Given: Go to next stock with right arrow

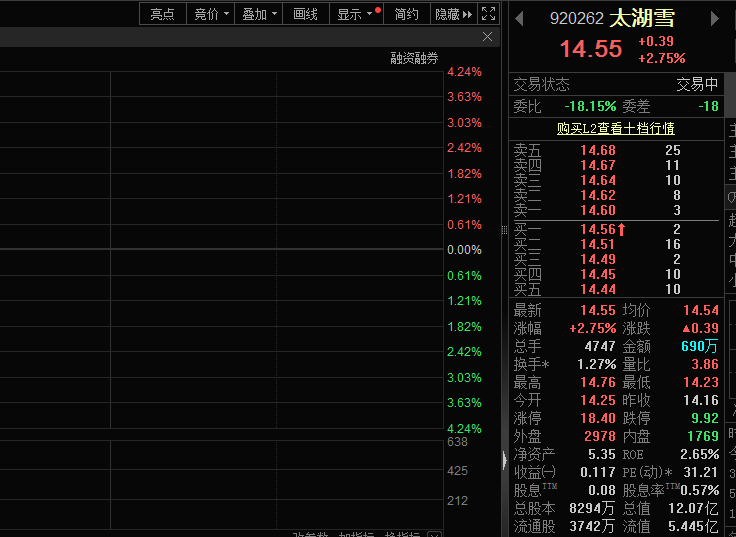Looking at the screenshot, I should coord(714,19).
